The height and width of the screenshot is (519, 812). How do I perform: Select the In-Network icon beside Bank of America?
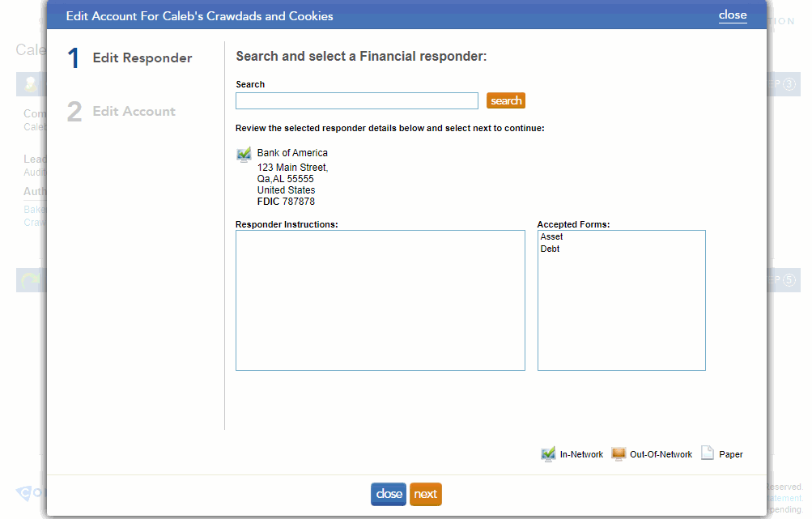pos(243,154)
